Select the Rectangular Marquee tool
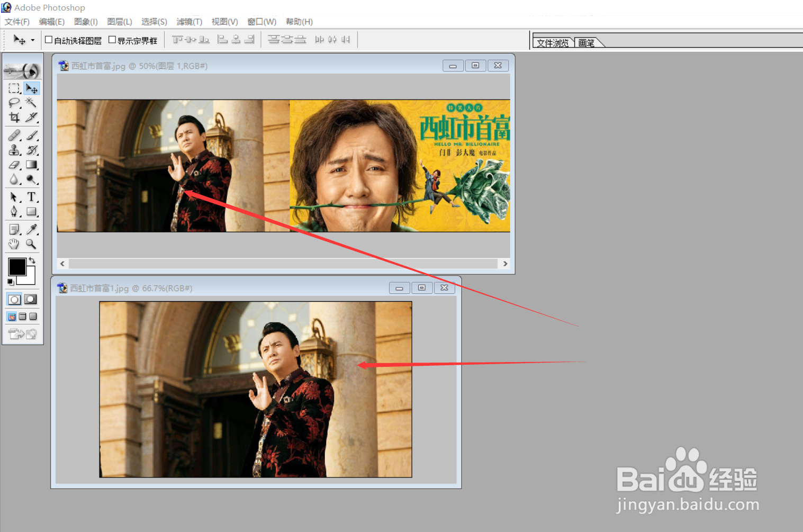Viewport: 803px width, 532px height. (x=14, y=88)
